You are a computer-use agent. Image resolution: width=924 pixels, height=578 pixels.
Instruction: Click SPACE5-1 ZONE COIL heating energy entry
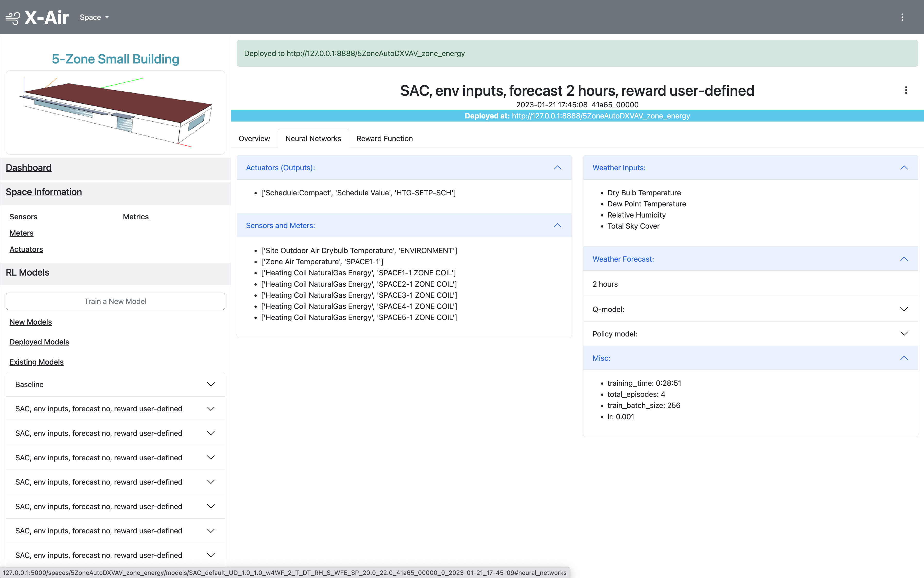point(359,317)
